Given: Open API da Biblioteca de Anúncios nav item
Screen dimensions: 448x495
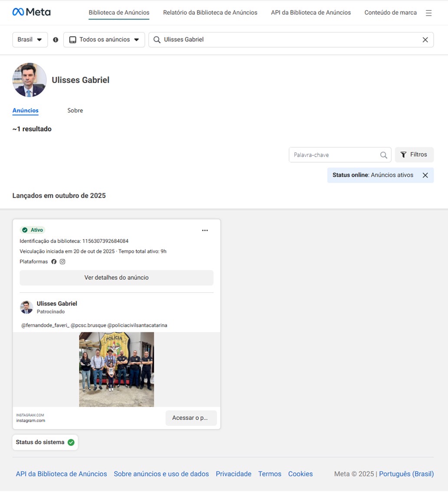Looking at the screenshot, I should (311, 13).
